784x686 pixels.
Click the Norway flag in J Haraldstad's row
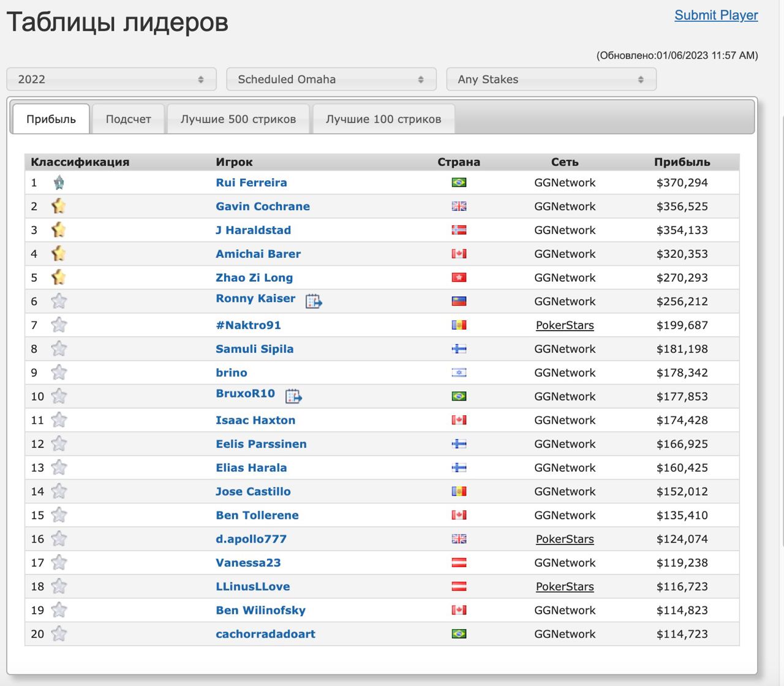tap(459, 230)
